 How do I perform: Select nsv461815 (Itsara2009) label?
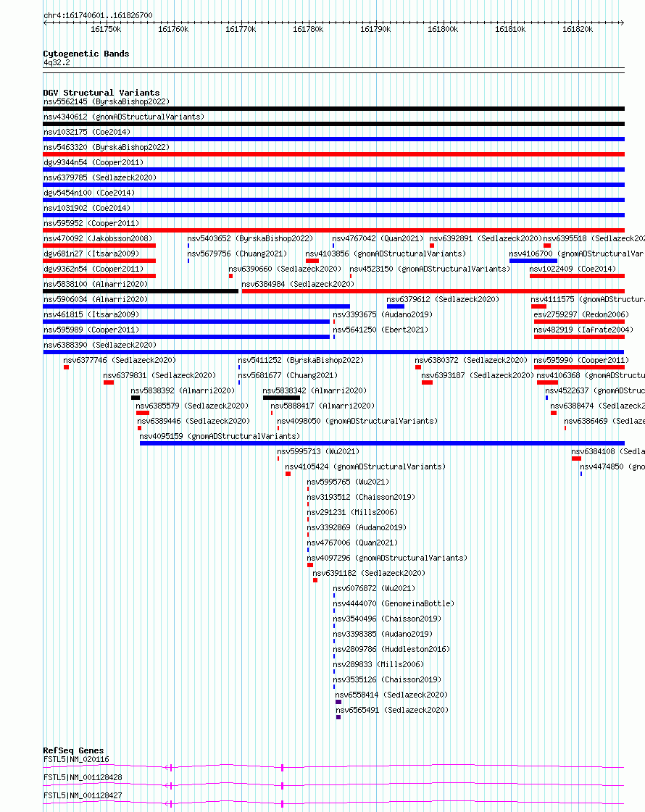pyautogui.click(x=91, y=314)
